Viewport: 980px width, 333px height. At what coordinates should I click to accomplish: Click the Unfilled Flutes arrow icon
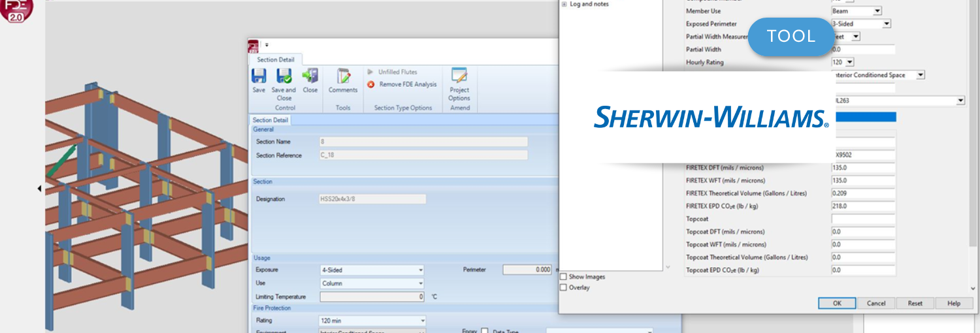point(370,72)
